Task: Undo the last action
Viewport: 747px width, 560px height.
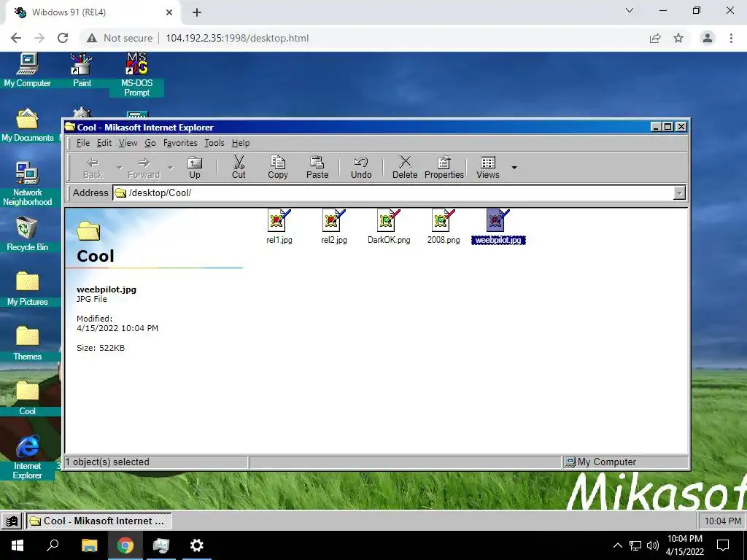Action: coord(361,168)
